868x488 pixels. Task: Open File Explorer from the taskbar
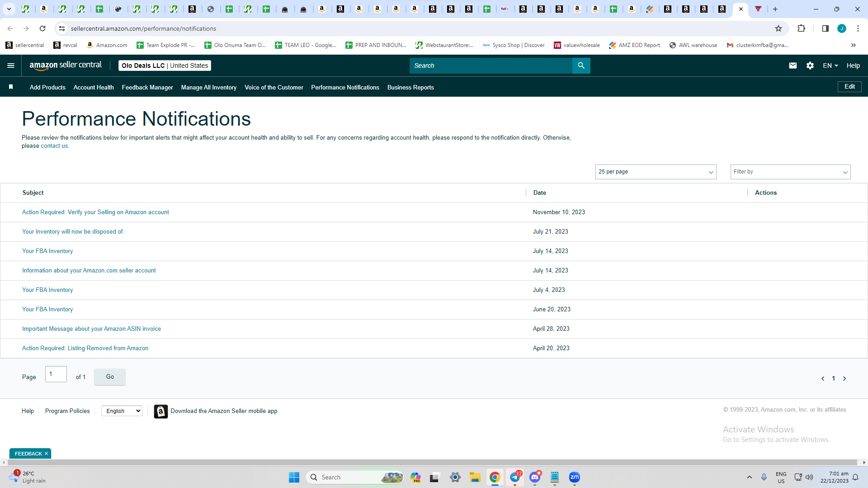[475, 477]
